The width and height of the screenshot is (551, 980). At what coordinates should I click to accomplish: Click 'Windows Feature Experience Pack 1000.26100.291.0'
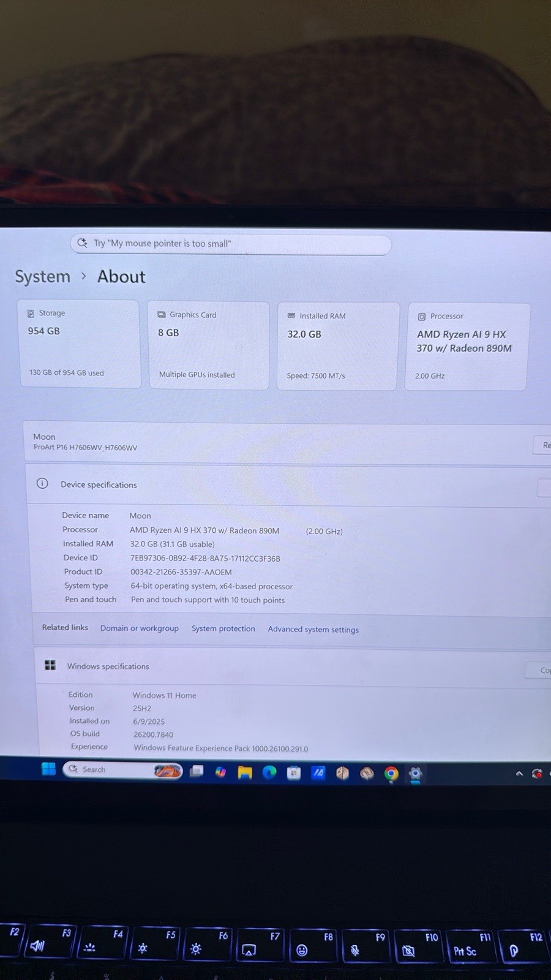coord(221,748)
